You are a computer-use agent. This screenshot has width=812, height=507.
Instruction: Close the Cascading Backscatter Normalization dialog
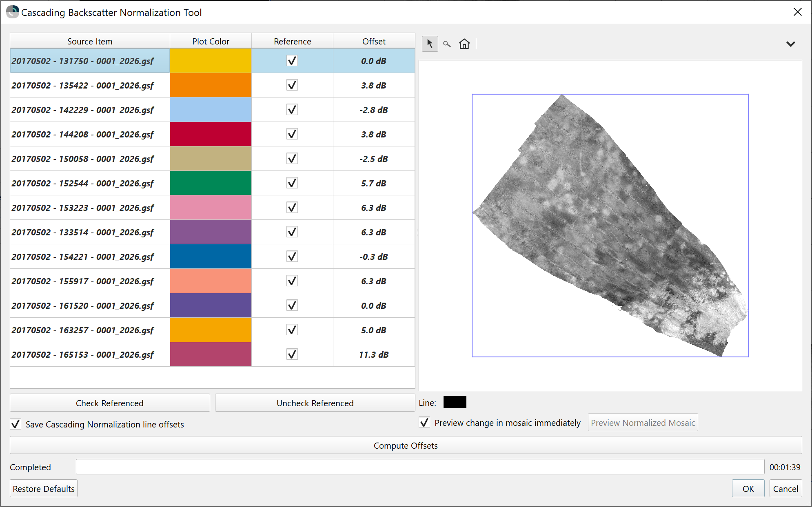[797, 12]
